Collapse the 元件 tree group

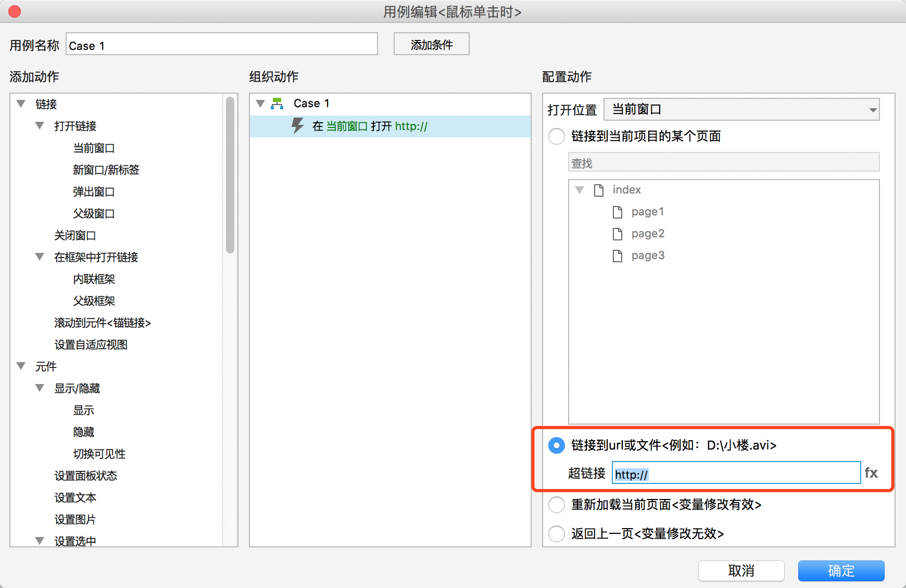coord(21,366)
